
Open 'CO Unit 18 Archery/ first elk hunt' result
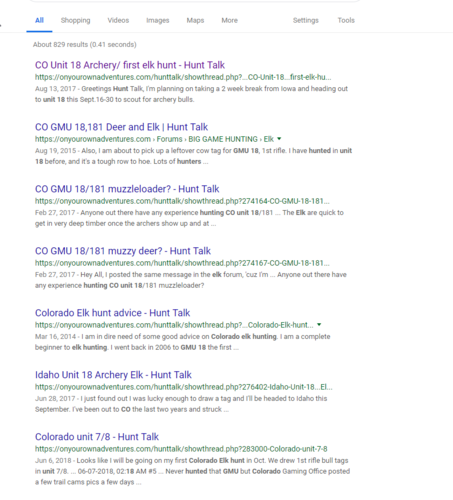point(130,65)
